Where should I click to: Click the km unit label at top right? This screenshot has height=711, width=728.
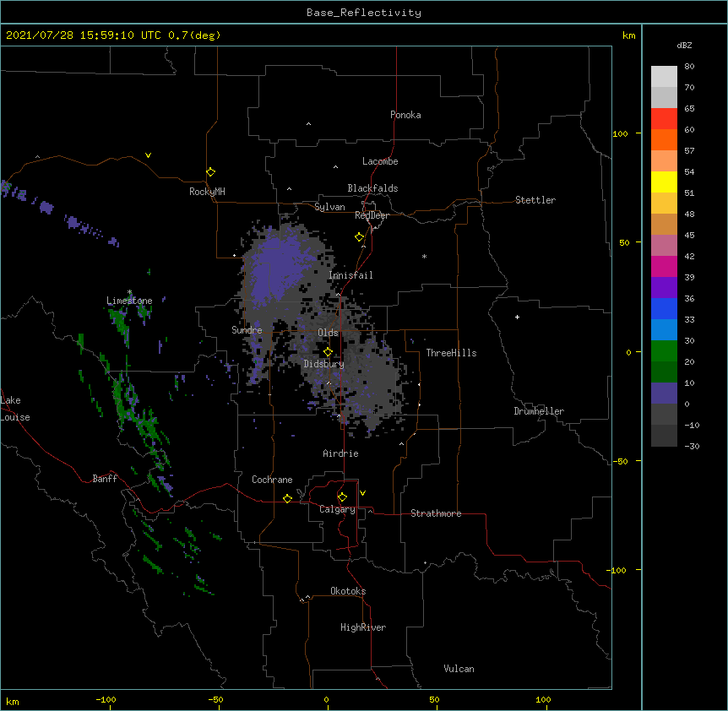point(628,35)
